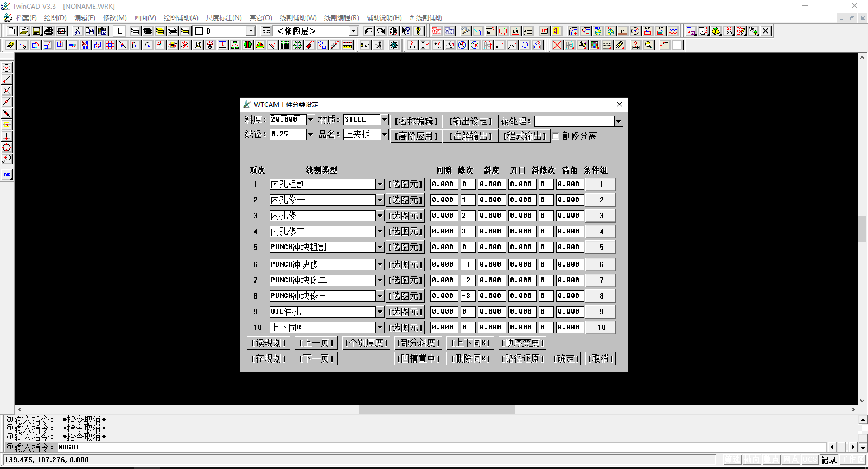868x469 pixels.
Task: Expand the 料厚 thickness dropdown
Action: [x=311, y=120]
